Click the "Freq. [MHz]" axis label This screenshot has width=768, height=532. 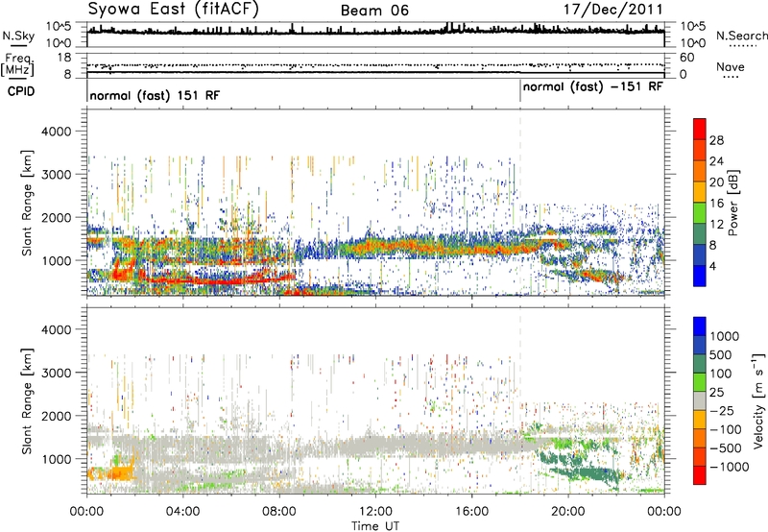pyautogui.click(x=18, y=65)
